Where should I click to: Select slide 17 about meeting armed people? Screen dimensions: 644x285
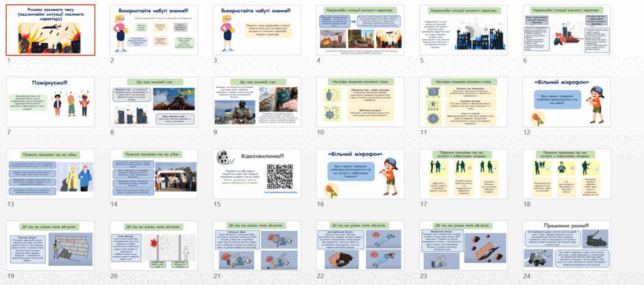[463, 174]
